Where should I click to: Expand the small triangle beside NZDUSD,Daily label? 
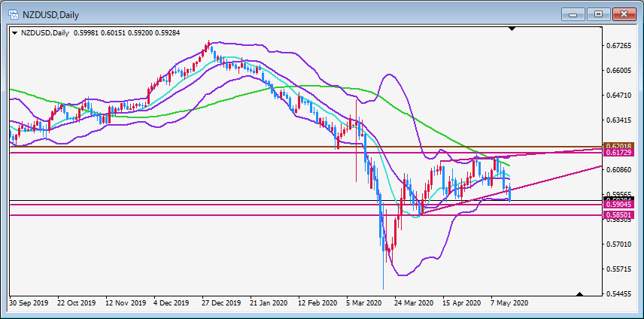click(x=15, y=33)
